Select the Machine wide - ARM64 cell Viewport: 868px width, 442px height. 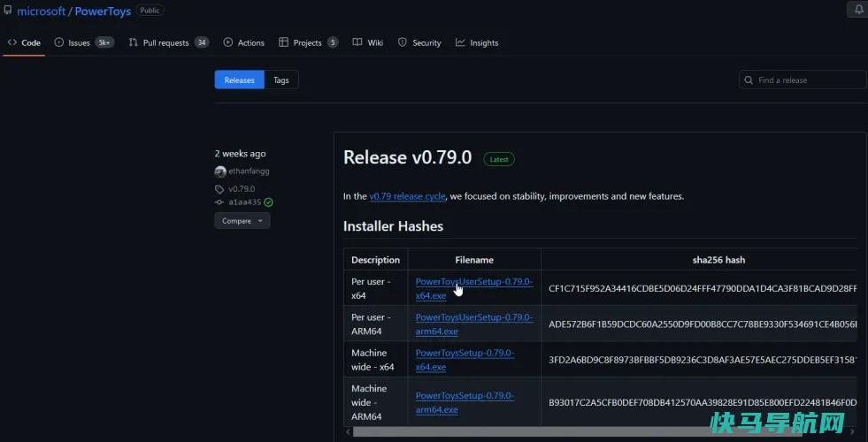point(375,403)
